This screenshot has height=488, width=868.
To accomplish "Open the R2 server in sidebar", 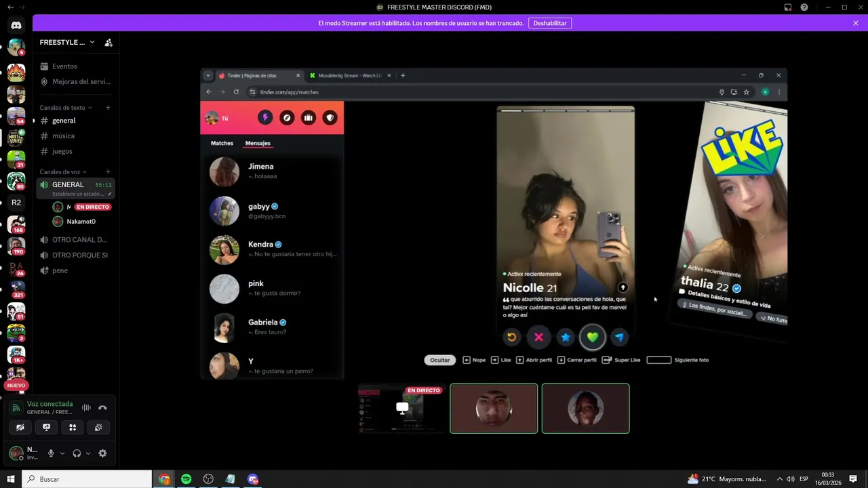I will point(16,202).
